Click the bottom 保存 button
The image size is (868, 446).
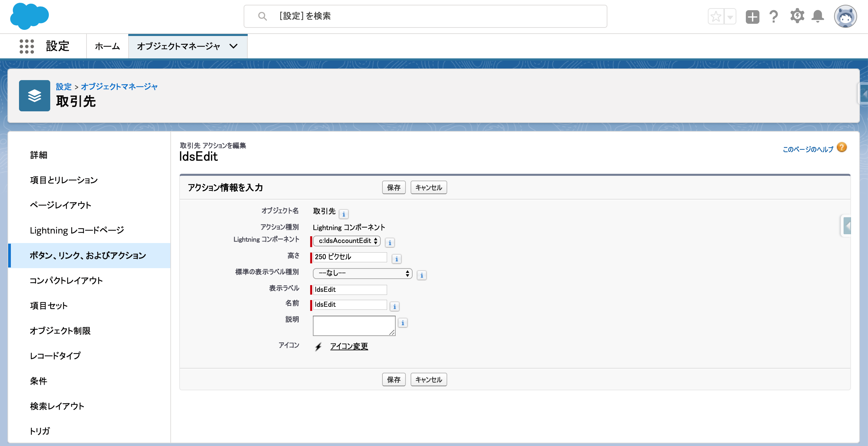tap(394, 379)
